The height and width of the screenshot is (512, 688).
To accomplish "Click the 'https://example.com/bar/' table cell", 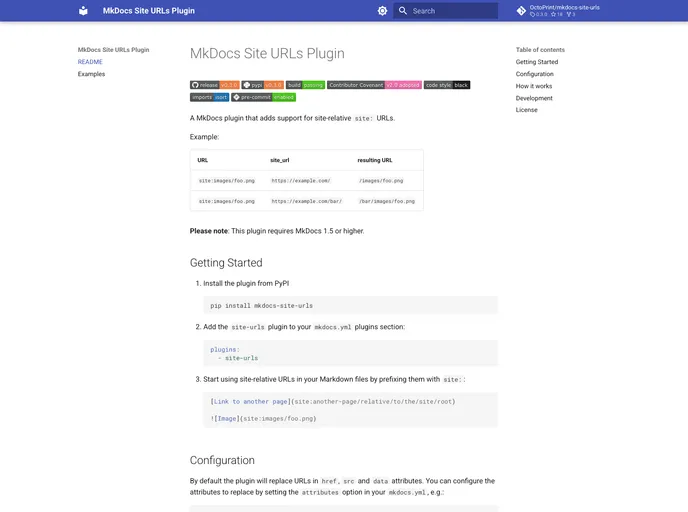I will pyautogui.click(x=307, y=201).
